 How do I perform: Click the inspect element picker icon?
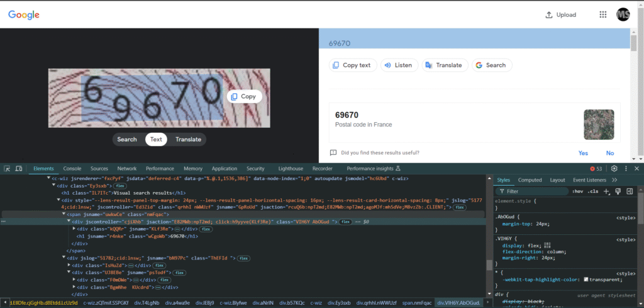pyautogui.click(x=7, y=169)
